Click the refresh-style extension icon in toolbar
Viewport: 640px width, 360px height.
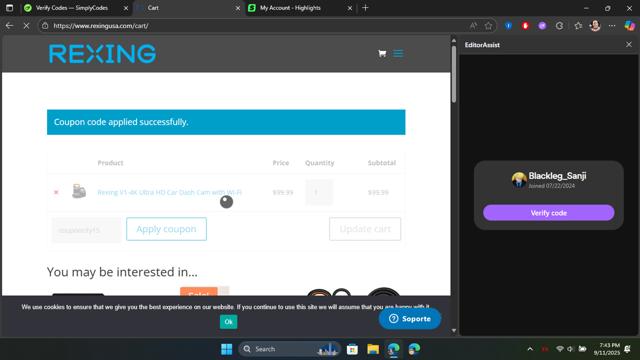(560, 26)
